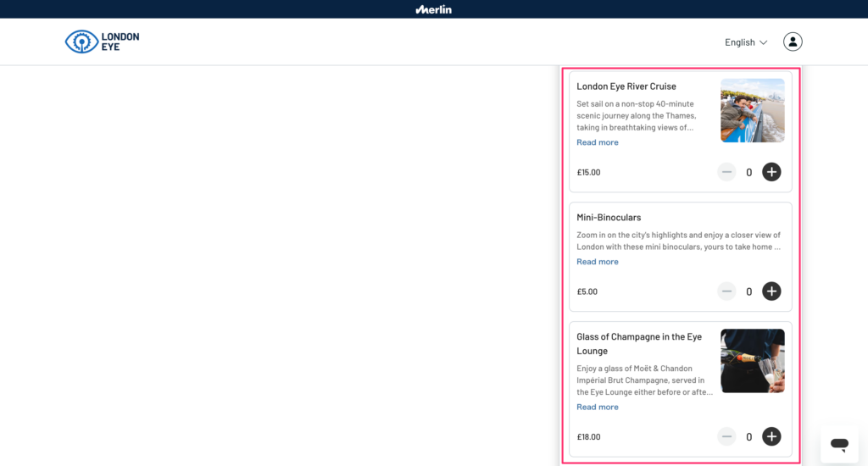
Task: Click the Merlin logo in top bar
Action: click(433, 9)
